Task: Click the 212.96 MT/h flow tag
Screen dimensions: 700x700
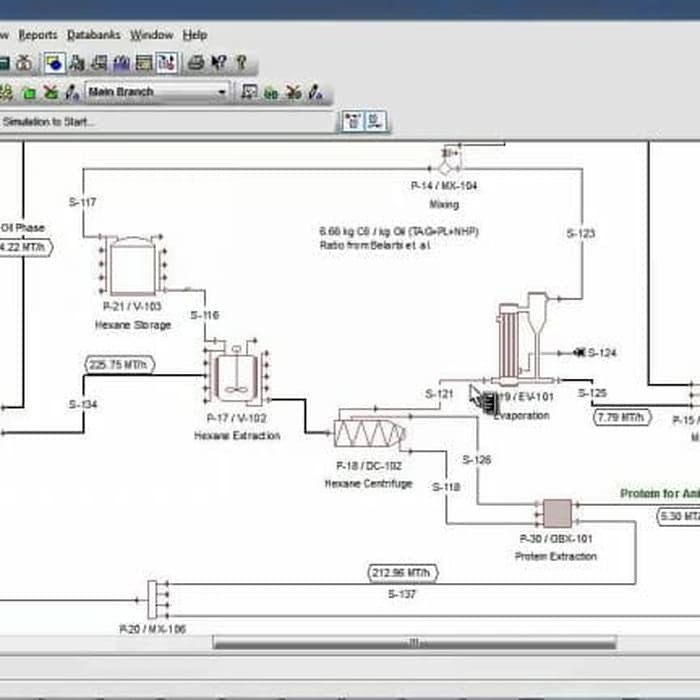Action: (x=403, y=573)
